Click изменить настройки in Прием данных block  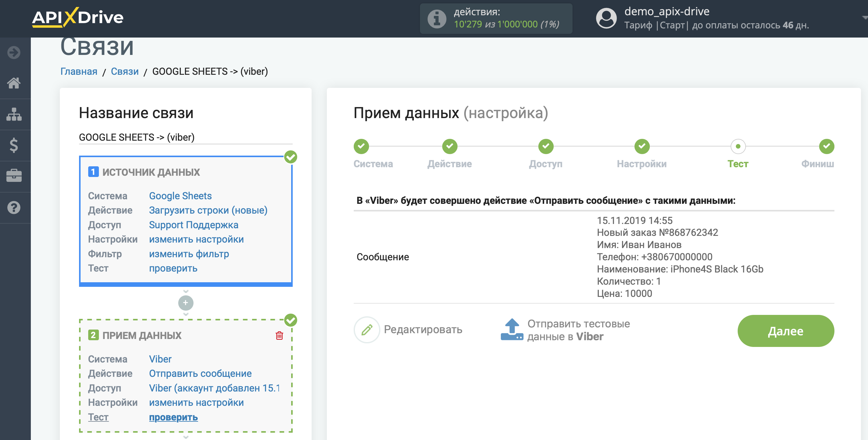[x=197, y=402]
